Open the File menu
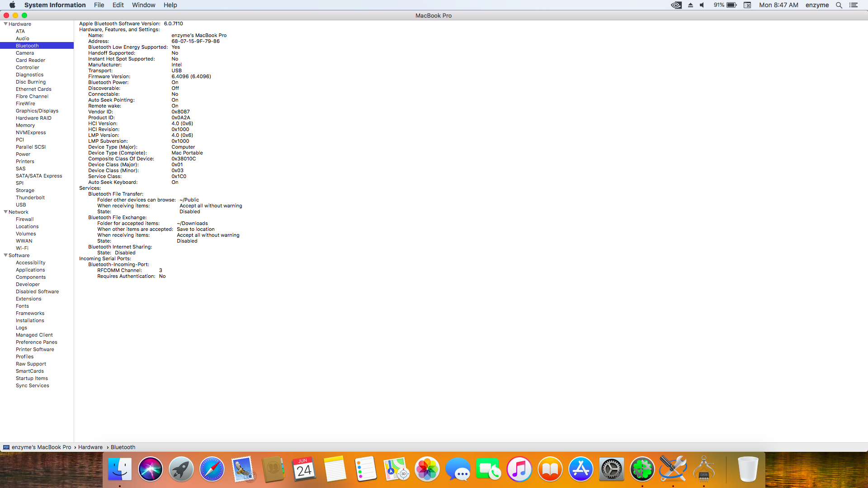The width and height of the screenshot is (868, 488). point(99,5)
